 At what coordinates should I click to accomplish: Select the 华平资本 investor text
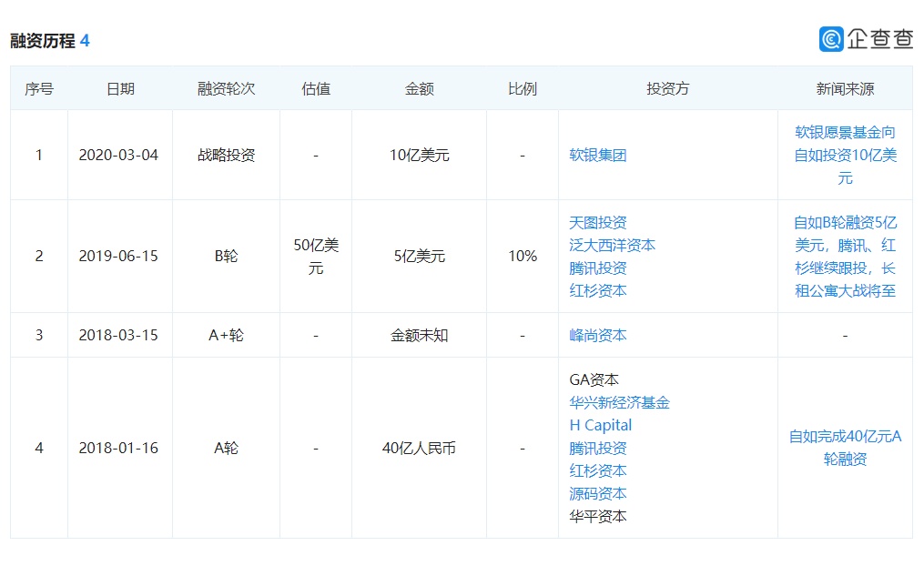coord(597,517)
